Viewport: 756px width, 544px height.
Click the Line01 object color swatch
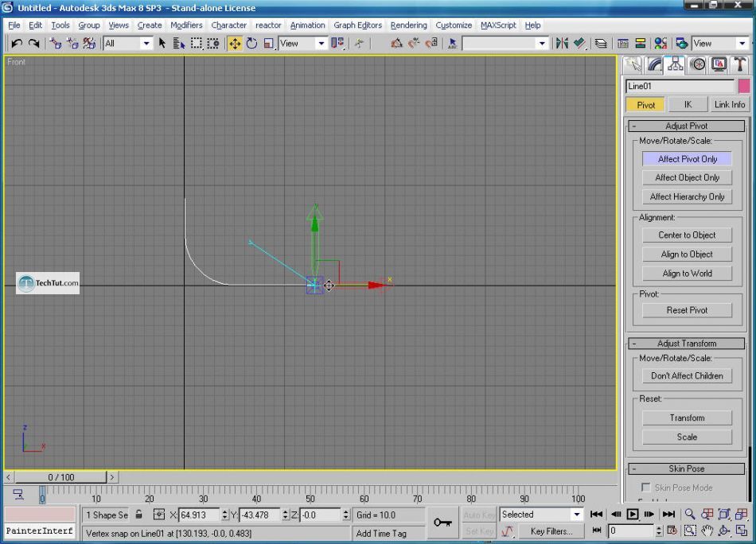click(744, 86)
